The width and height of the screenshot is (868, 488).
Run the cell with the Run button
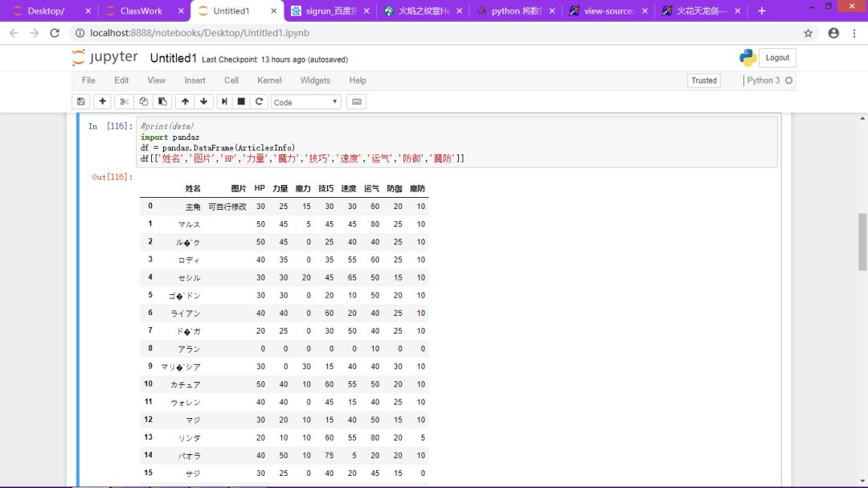[x=224, y=102]
